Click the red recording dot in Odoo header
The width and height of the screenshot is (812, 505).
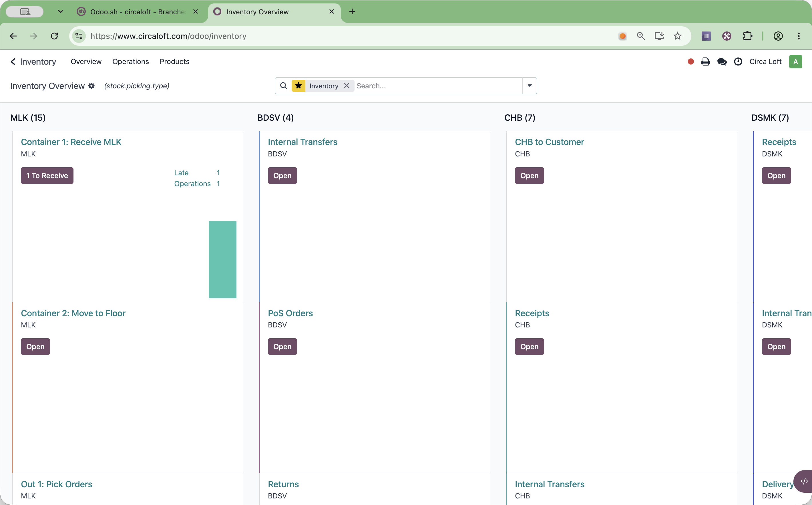coord(691,61)
